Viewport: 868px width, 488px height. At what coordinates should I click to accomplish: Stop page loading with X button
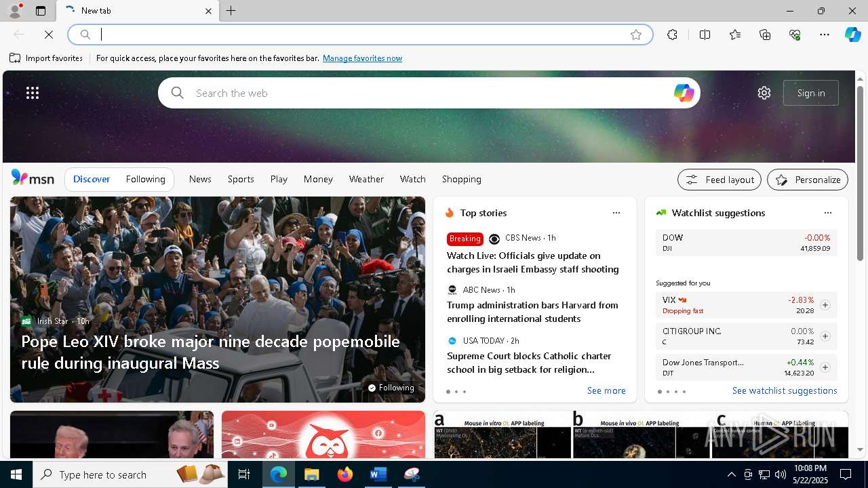coord(49,35)
